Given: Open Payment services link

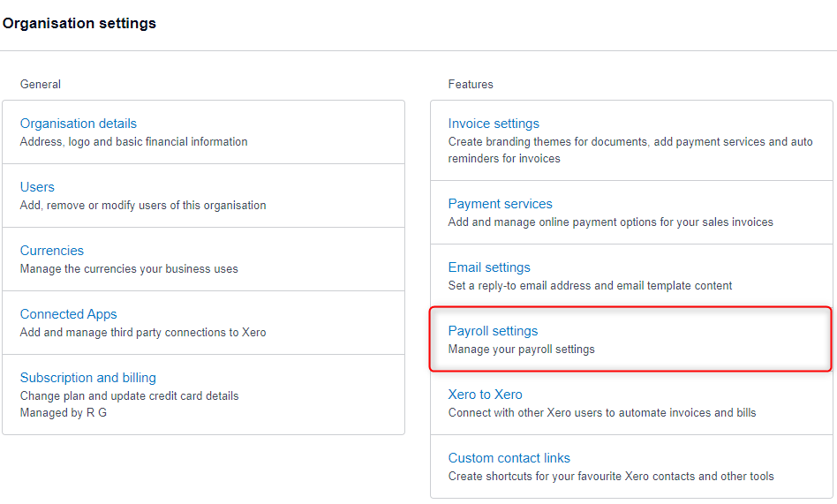Looking at the screenshot, I should tap(501, 203).
